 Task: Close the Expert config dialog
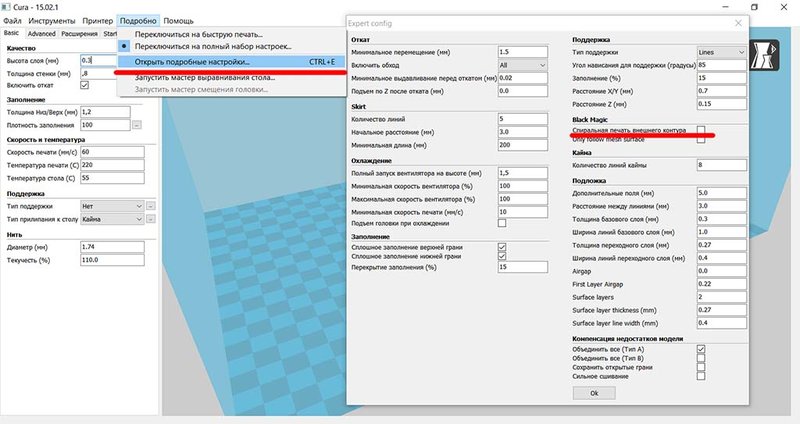pos(737,22)
